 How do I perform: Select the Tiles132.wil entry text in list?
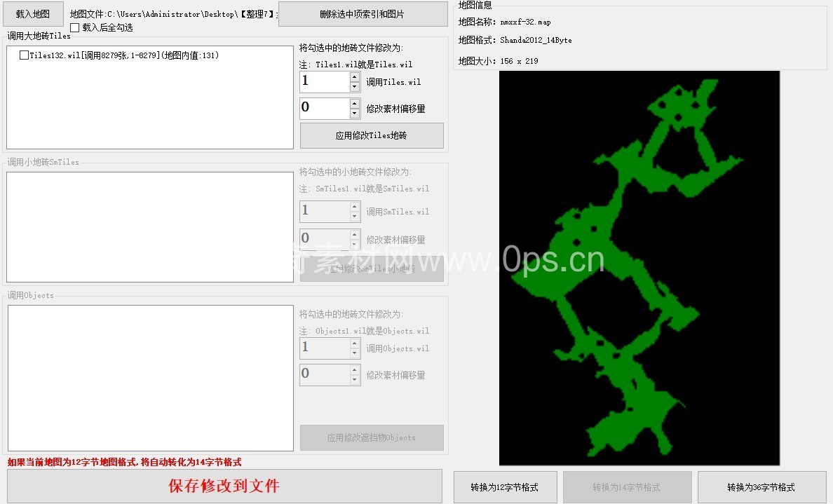124,55
